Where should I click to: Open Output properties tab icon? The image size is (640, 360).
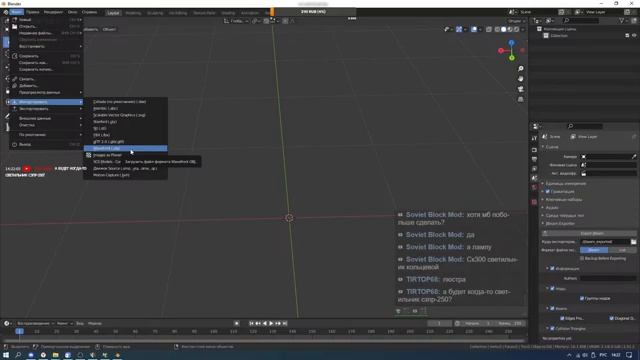tap(534, 159)
